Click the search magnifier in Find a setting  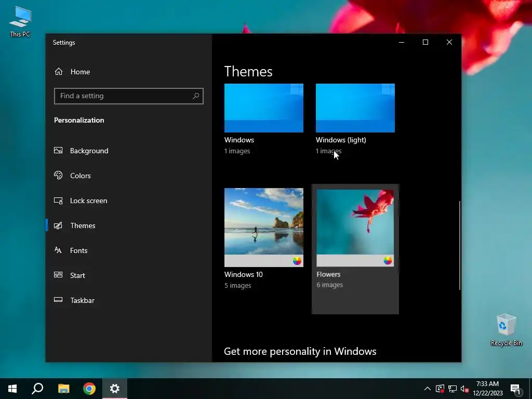[196, 96]
